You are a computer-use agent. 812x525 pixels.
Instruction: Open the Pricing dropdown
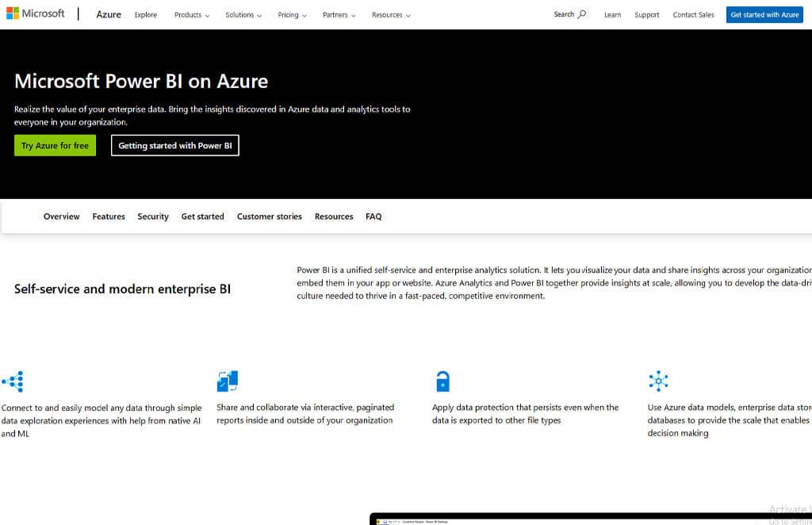(292, 15)
